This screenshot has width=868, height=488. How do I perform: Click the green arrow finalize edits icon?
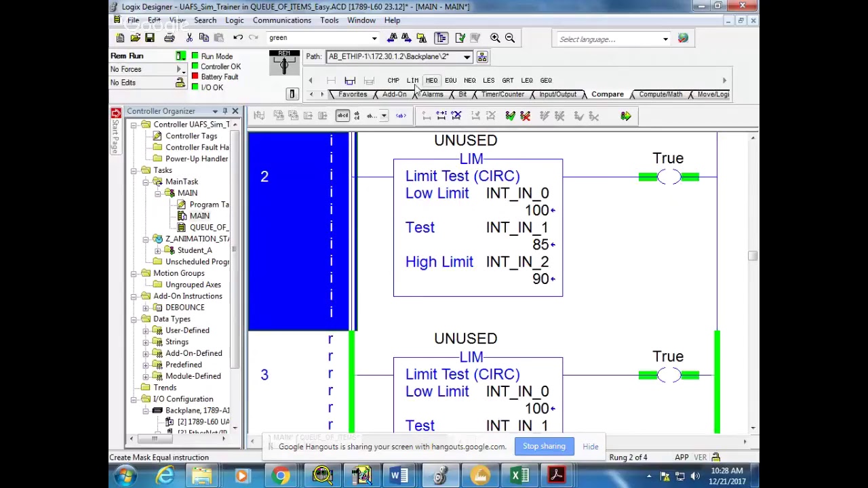point(625,116)
